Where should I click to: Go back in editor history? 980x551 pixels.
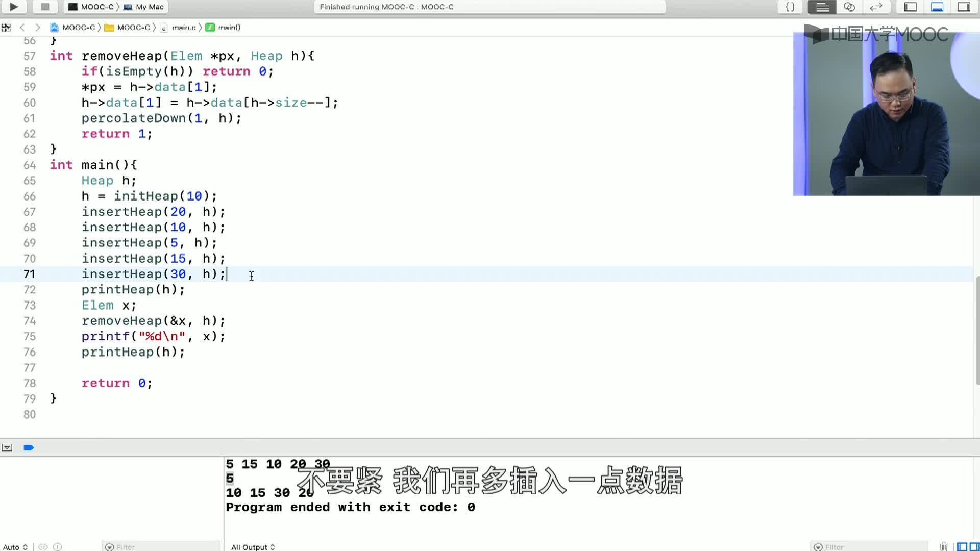[22, 28]
